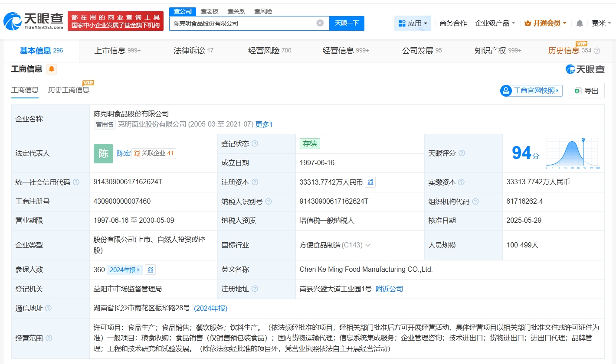Click 组织机构代码 value 61716262-4
Screen dimensions: 616x364
pyautogui.click(x=524, y=201)
